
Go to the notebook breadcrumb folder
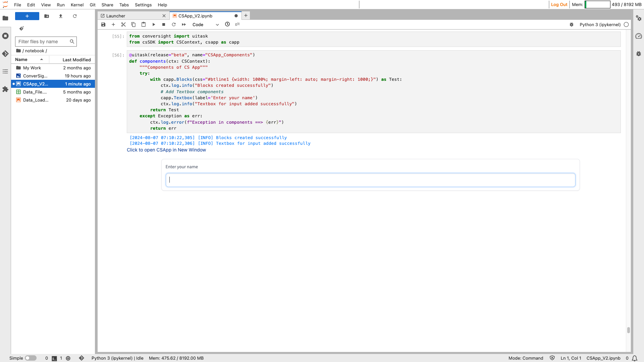point(35,51)
